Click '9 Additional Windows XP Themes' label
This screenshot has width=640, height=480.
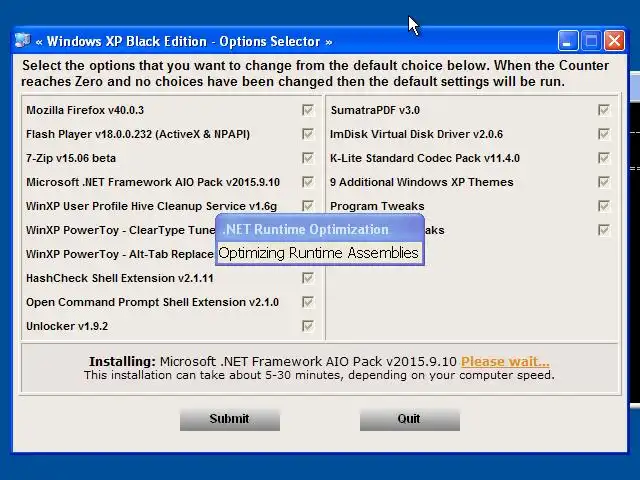click(x=422, y=182)
